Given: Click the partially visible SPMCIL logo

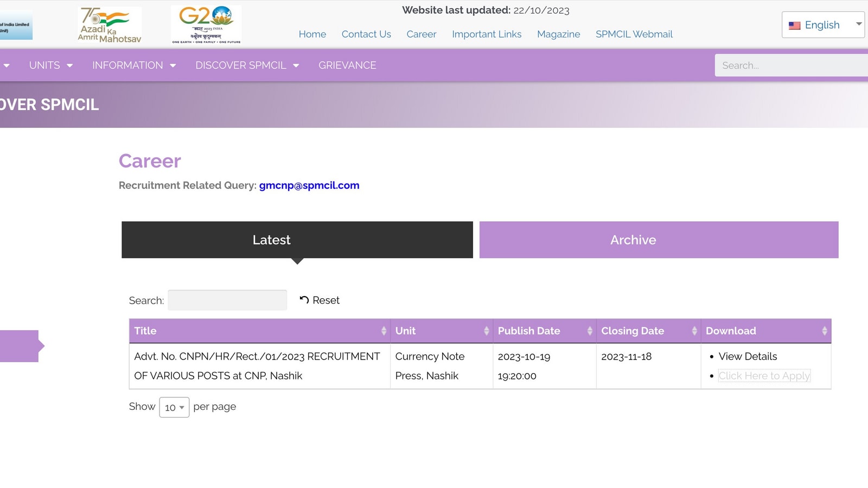Looking at the screenshot, I should (x=16, y=25).
